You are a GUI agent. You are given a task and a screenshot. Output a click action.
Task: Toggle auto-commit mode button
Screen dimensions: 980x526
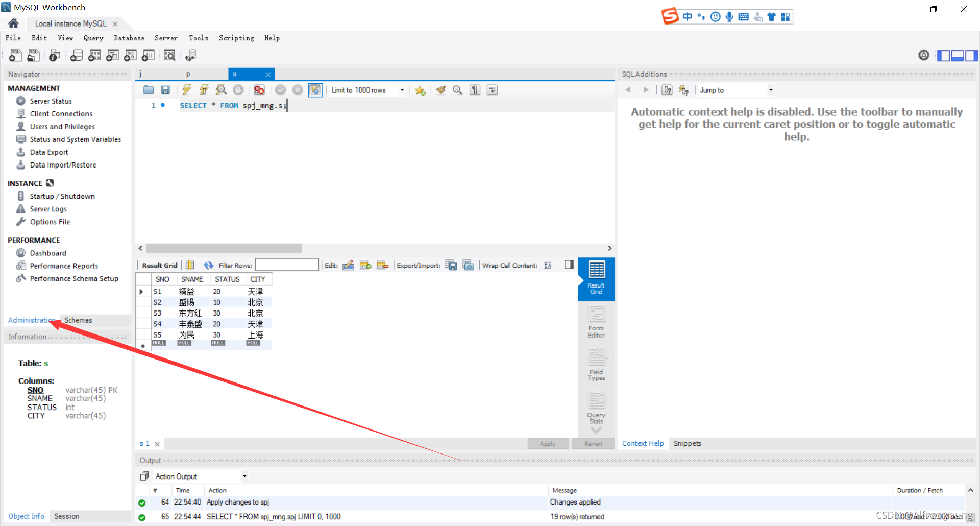point(315,90)
